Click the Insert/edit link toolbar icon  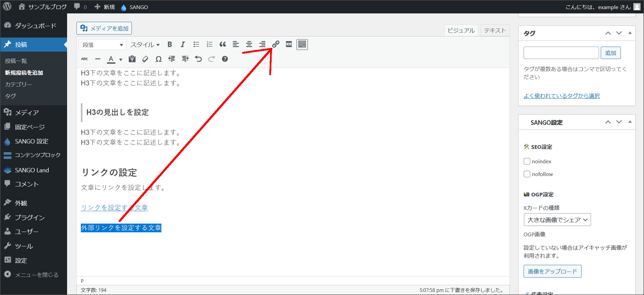[x=276, y=44]
